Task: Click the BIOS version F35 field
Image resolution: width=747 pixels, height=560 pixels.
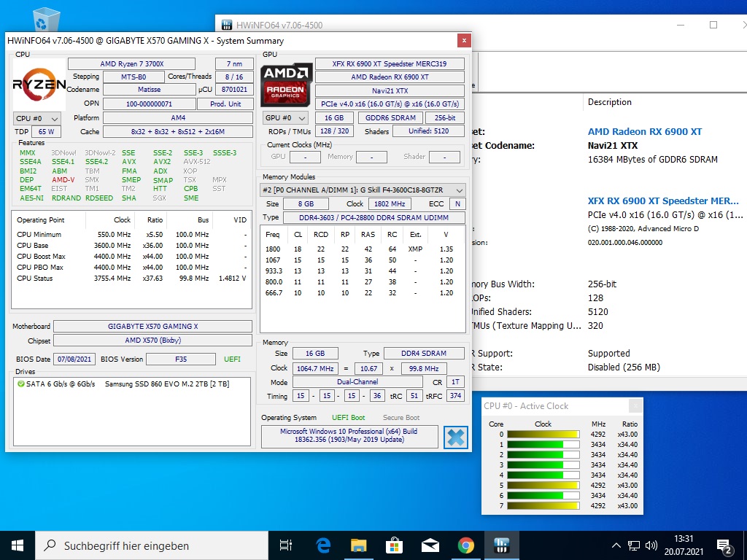Action: [x=181, y=359]
